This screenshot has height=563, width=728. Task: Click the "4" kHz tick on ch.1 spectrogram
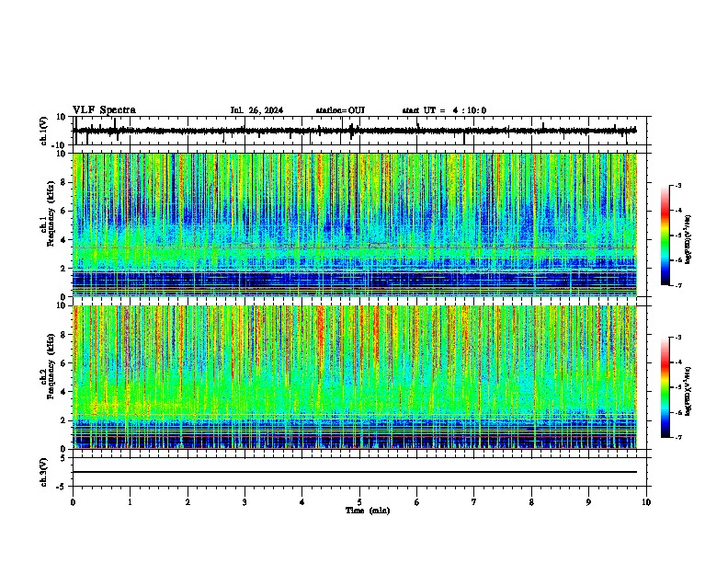point(63,240)
